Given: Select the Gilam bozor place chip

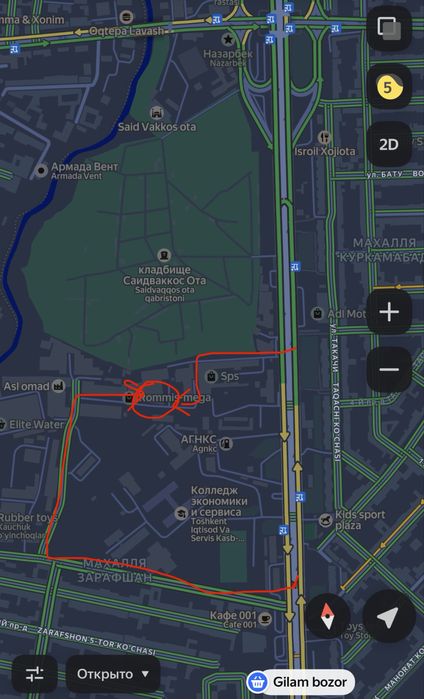Looking at the screenshot, I should coord(301,682).
